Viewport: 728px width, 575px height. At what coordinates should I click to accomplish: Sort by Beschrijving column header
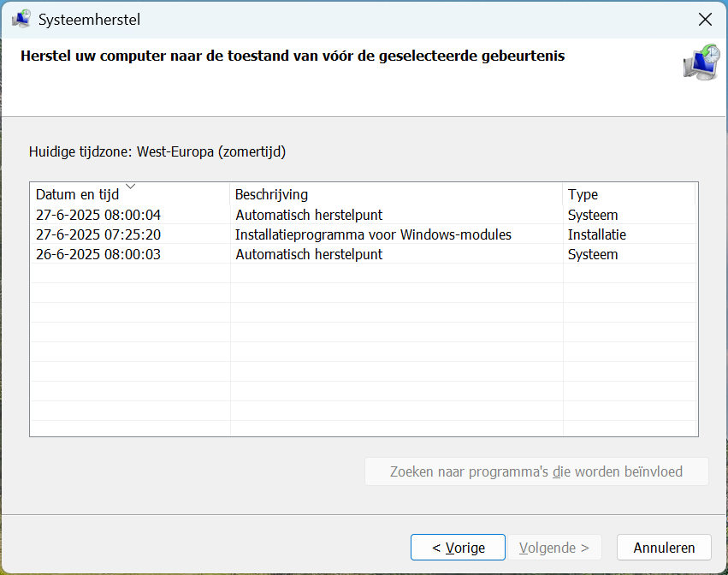(271, 195)
